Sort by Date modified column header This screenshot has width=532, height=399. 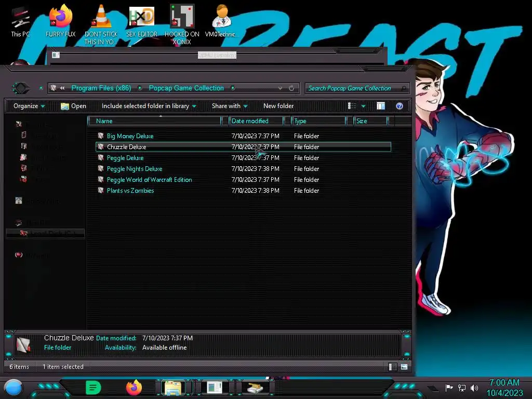click(x=256, y=121)
